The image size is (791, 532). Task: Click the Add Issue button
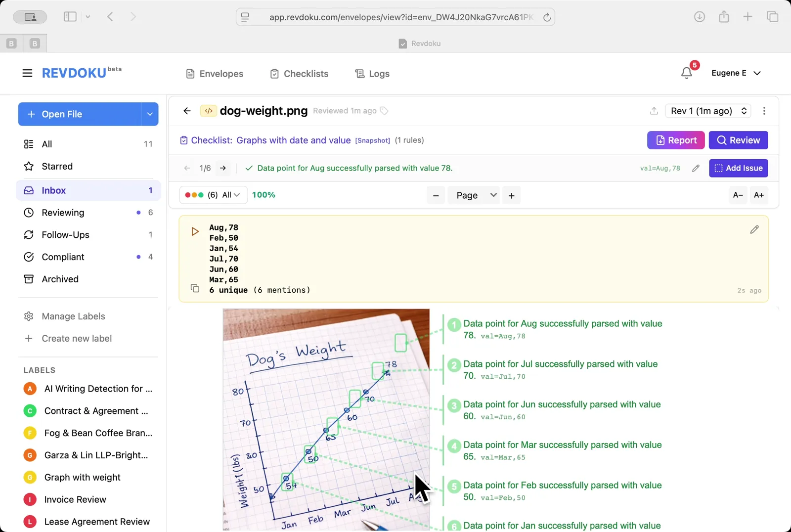(738, 168)
